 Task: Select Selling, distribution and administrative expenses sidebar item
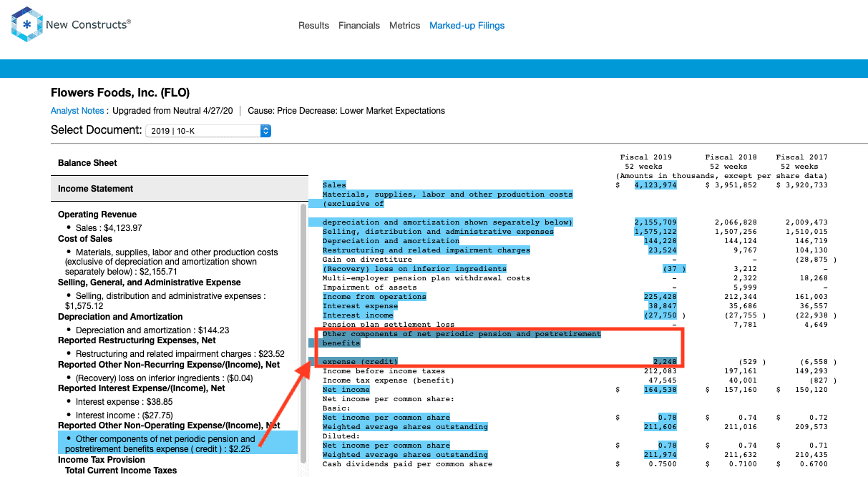[166, 301]
